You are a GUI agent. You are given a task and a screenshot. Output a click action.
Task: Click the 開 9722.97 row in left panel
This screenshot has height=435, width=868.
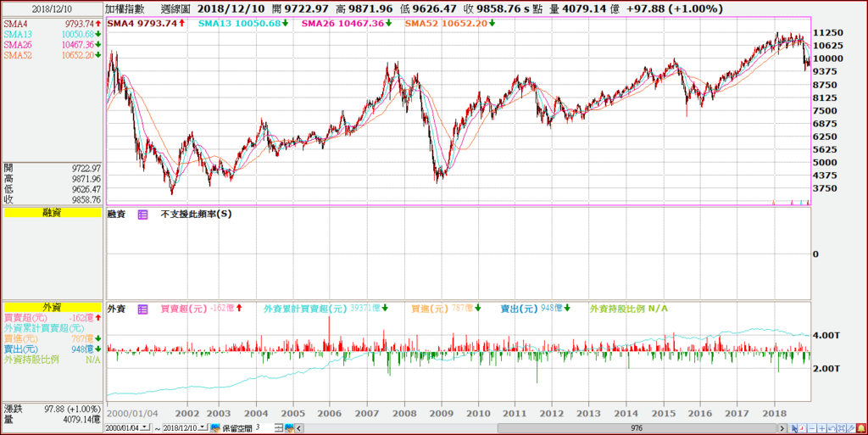click(x=52, y=168)
